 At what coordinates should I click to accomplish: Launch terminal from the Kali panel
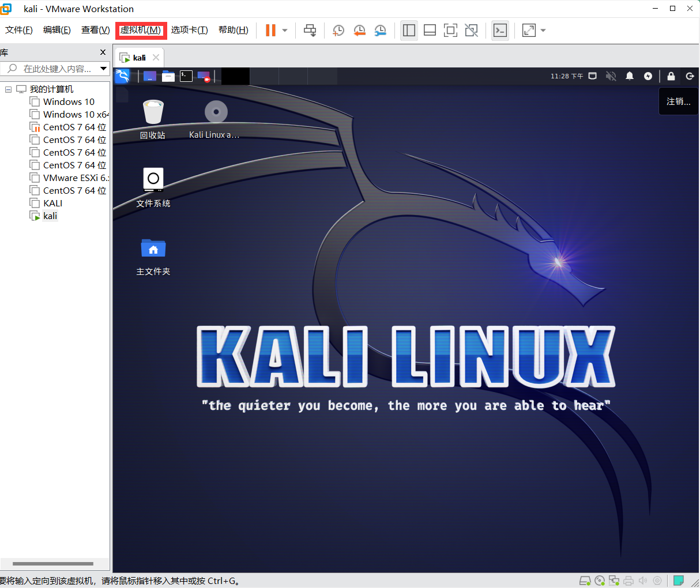point(186,76)
